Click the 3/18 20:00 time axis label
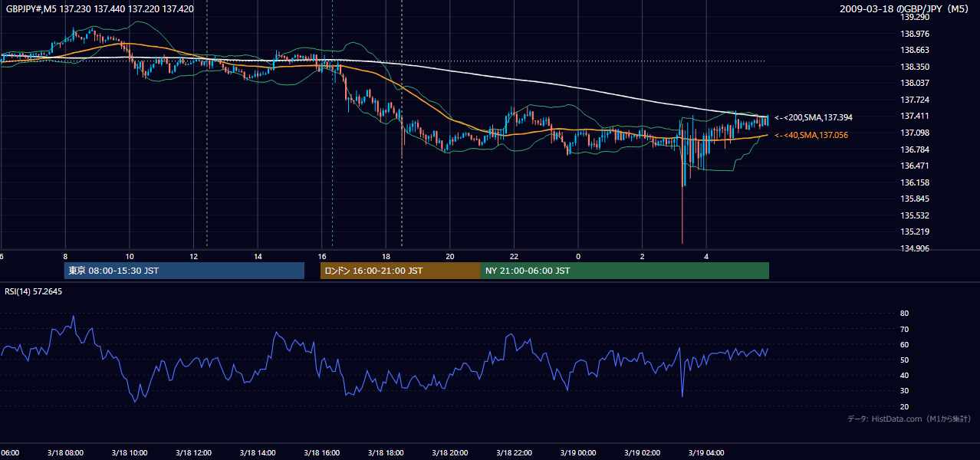The image size is (980, 460). coord(450,453)
